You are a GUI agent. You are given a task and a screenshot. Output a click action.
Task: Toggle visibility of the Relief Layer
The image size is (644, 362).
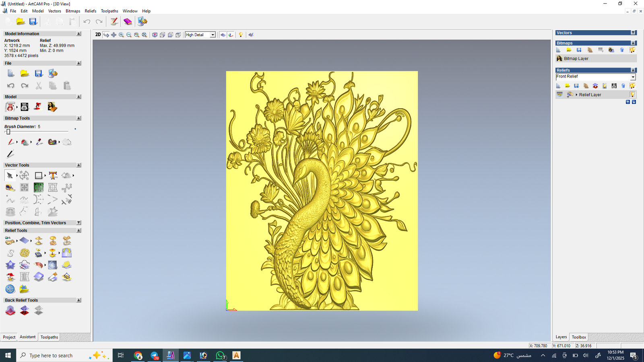[x=632, y=95]
